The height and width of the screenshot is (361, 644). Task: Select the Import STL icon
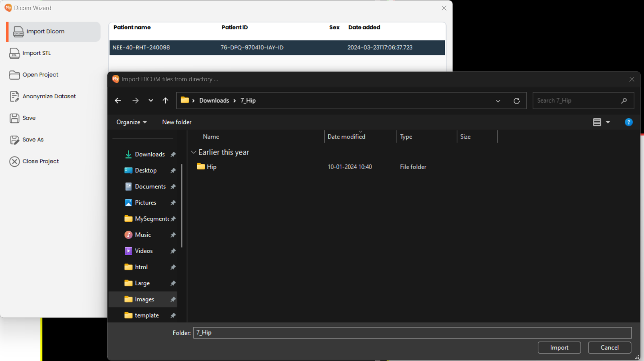coord(14,54)
